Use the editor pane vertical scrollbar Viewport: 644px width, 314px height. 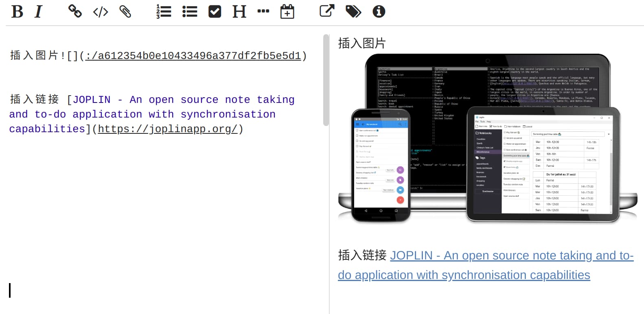point(326,80)
